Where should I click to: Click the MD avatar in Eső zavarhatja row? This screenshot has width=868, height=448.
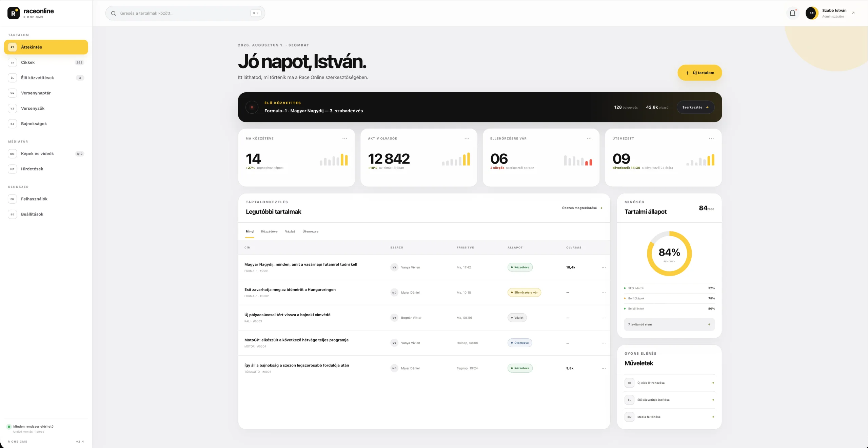click(x=394, y=293)
